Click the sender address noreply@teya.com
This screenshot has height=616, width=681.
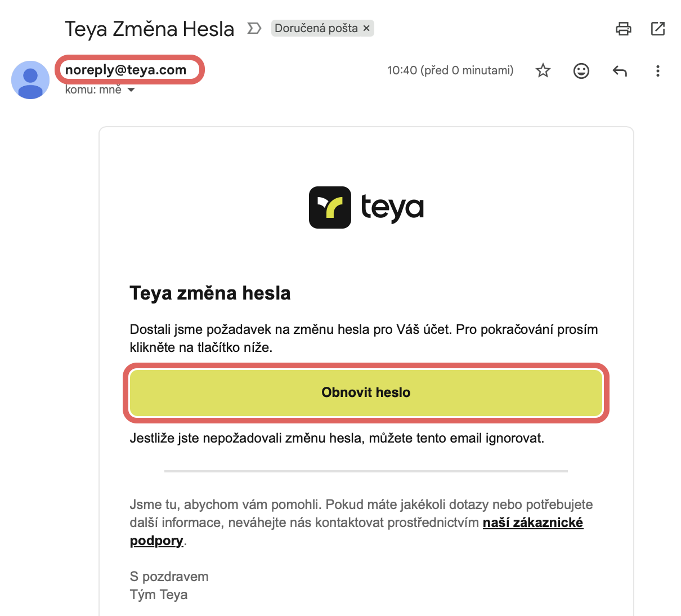(126, 70)
